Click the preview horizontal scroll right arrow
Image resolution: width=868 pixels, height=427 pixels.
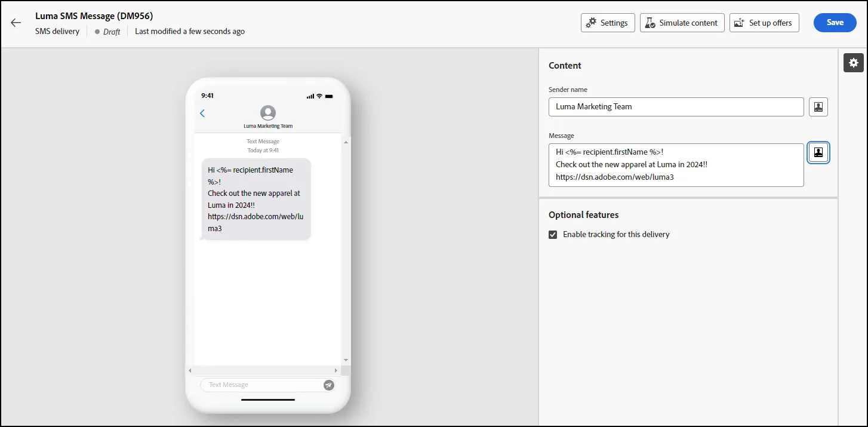(x=336, y=371)
